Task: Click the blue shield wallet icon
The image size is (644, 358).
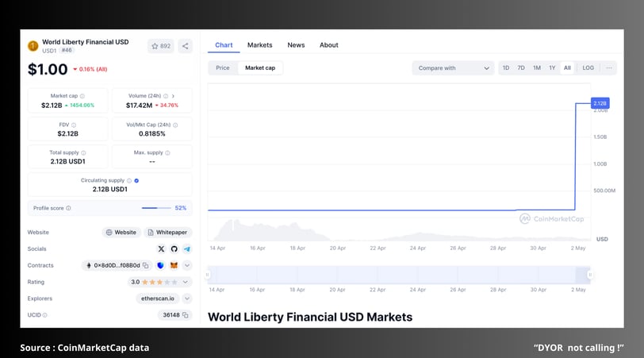Action: click(160, 265)
